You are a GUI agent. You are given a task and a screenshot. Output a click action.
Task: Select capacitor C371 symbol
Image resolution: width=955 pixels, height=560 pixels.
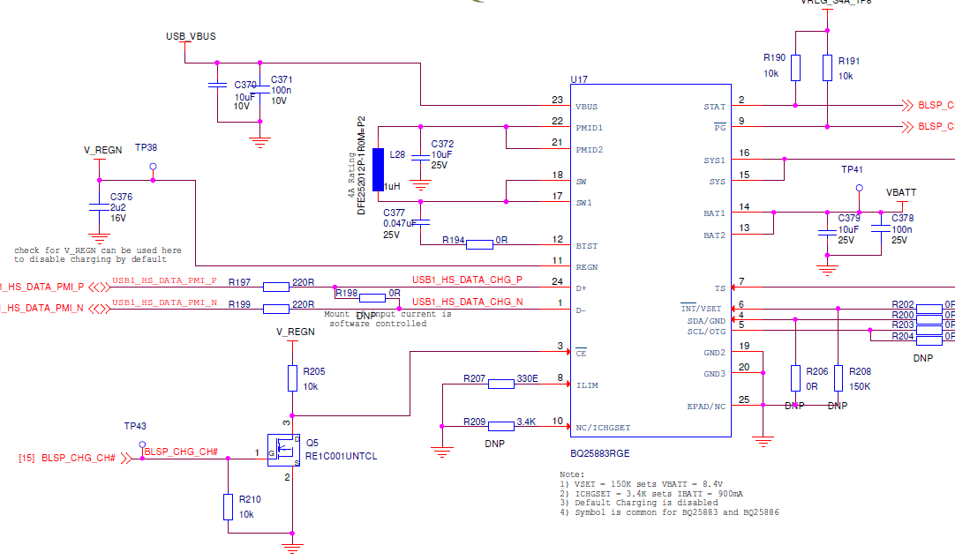(x=260, y=89)
